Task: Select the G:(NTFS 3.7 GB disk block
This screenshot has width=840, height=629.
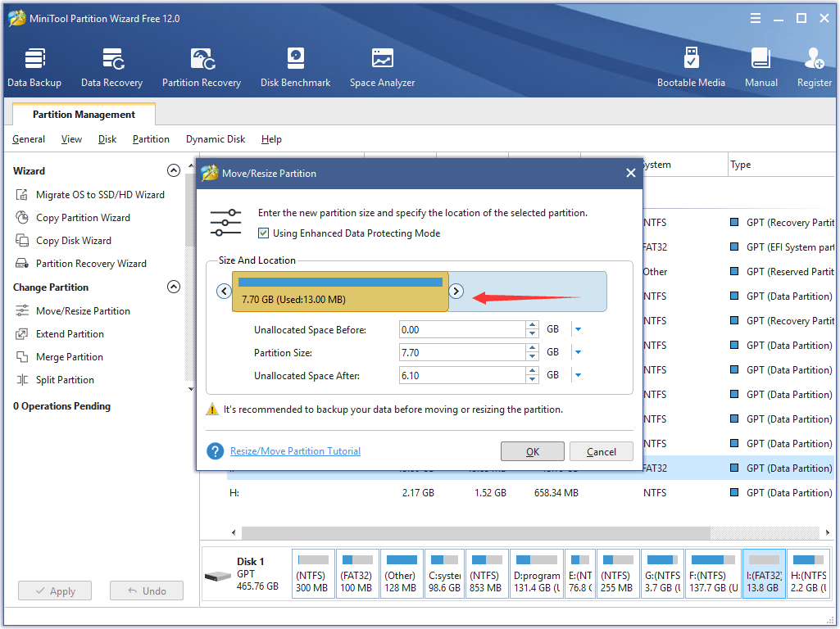Action: point(663,574)
